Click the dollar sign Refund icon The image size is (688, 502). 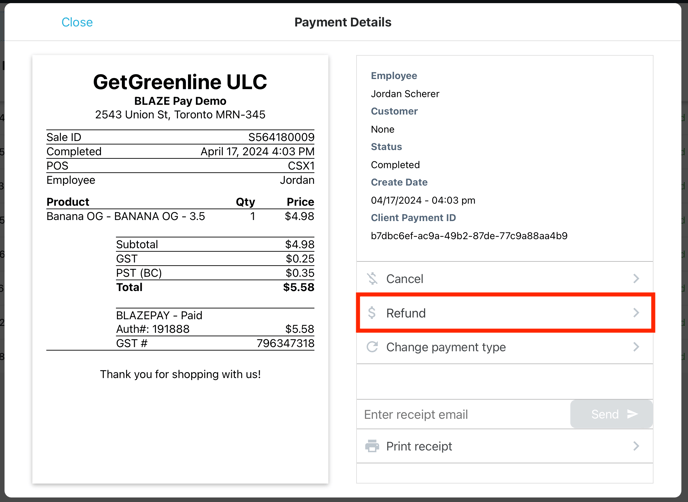click(372, 313)
